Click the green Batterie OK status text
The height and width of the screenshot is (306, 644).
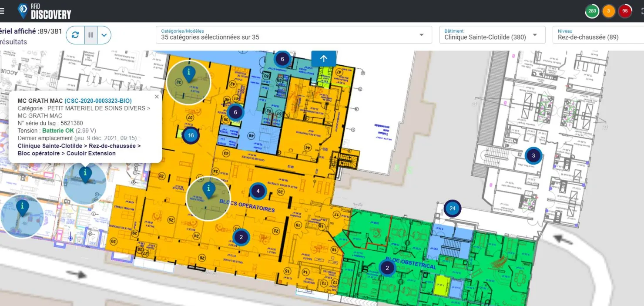pyautogui.click(x=58, y=131)
